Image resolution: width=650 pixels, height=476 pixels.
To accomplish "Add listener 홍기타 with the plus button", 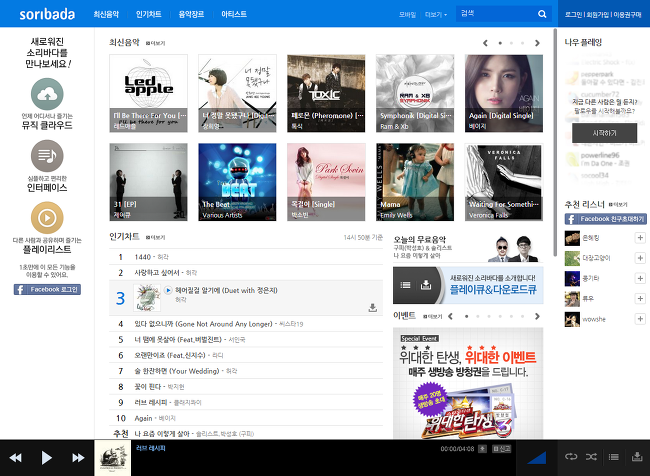I will tap(640, 278).
